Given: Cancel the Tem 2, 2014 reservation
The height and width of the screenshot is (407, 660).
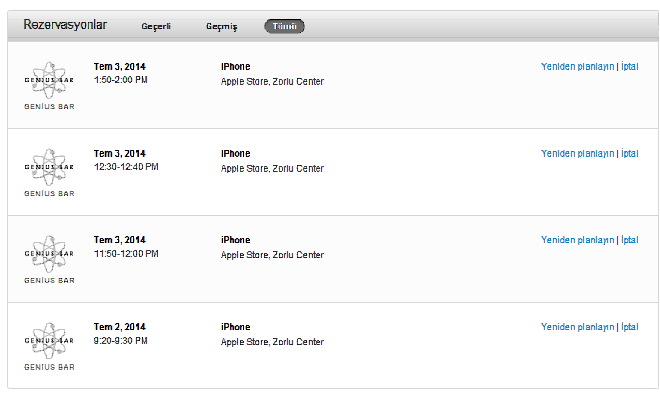Looking at the screenshot, I should coord(630,327).
